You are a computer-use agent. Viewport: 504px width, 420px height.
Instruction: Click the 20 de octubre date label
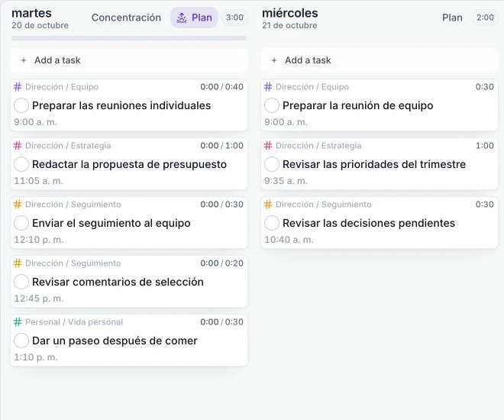[x=40, y=25]
